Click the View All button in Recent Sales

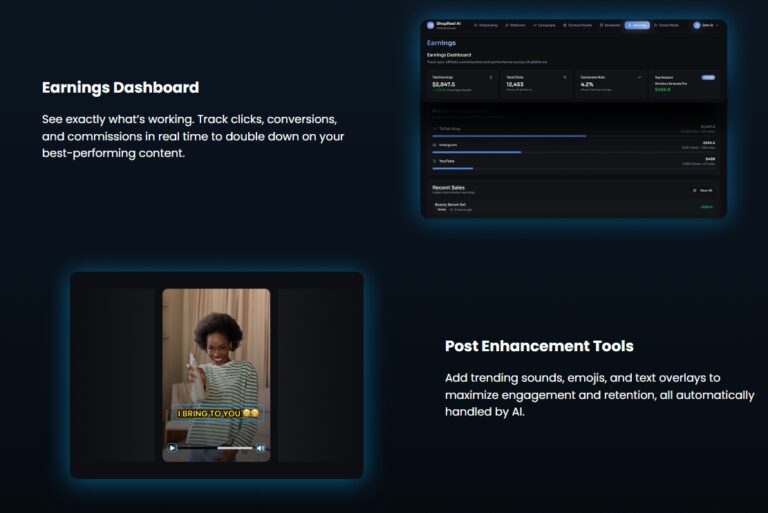coord(703,190)
